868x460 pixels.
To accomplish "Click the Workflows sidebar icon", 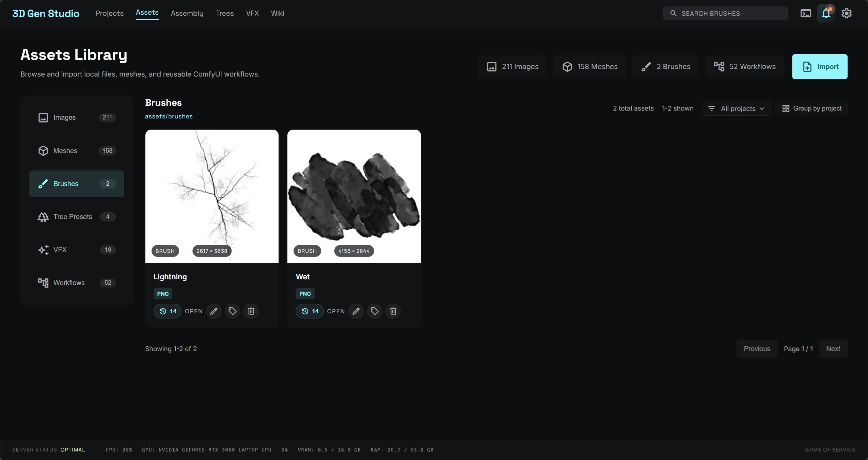I will tap(43, 283).
